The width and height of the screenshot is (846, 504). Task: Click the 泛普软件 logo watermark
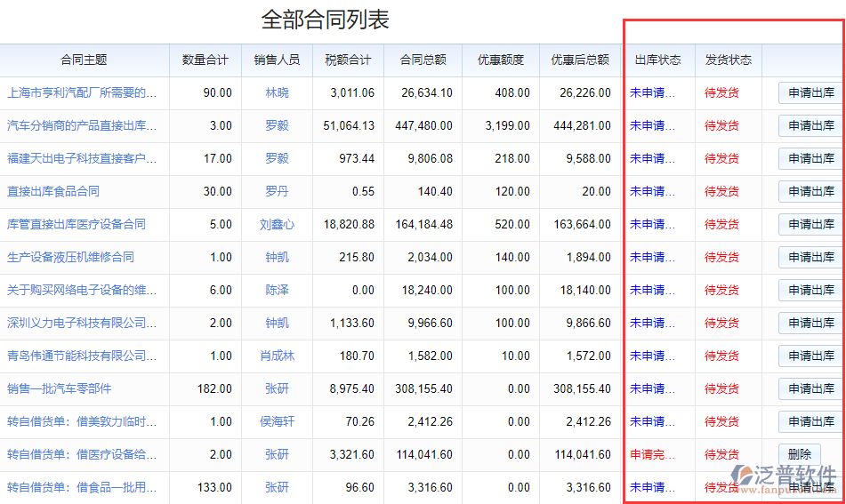tap(783, 476)
